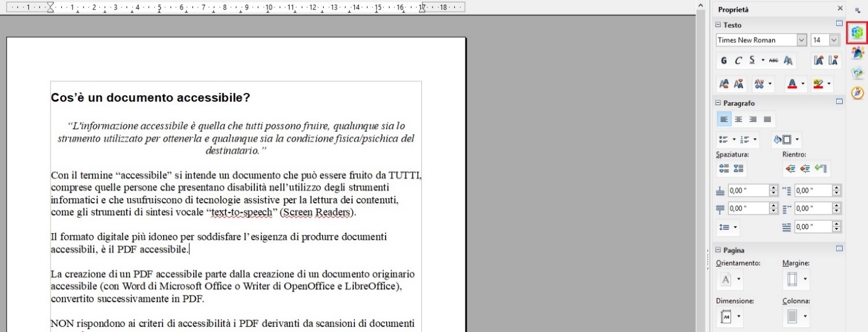Open more options for Paragrafo panel
This screenshot has width=868, height=332.
(x=840, y=102)
